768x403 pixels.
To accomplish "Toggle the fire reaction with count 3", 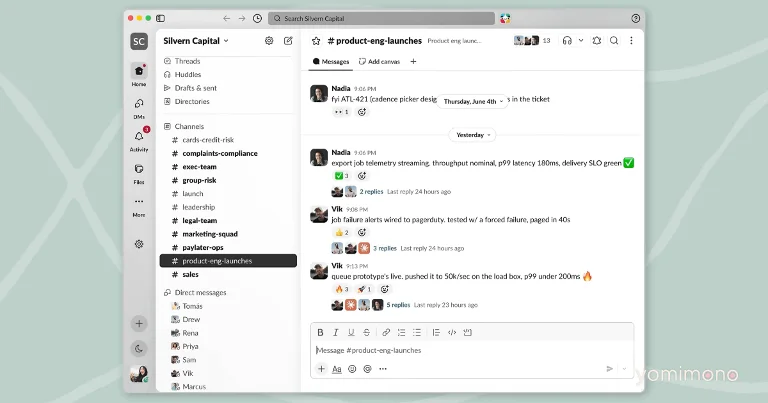I will click(x=342, y=289).
